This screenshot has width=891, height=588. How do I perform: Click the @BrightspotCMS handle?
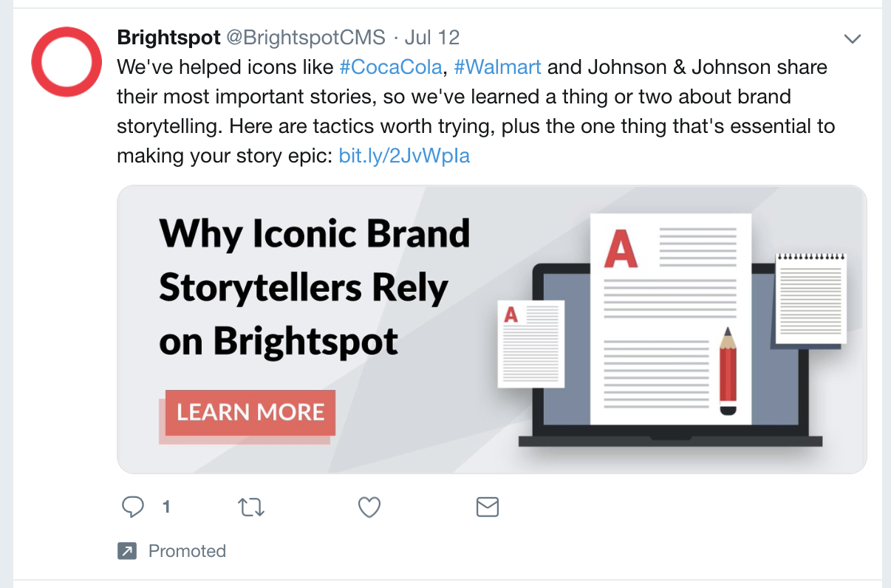tap(306, 38)
